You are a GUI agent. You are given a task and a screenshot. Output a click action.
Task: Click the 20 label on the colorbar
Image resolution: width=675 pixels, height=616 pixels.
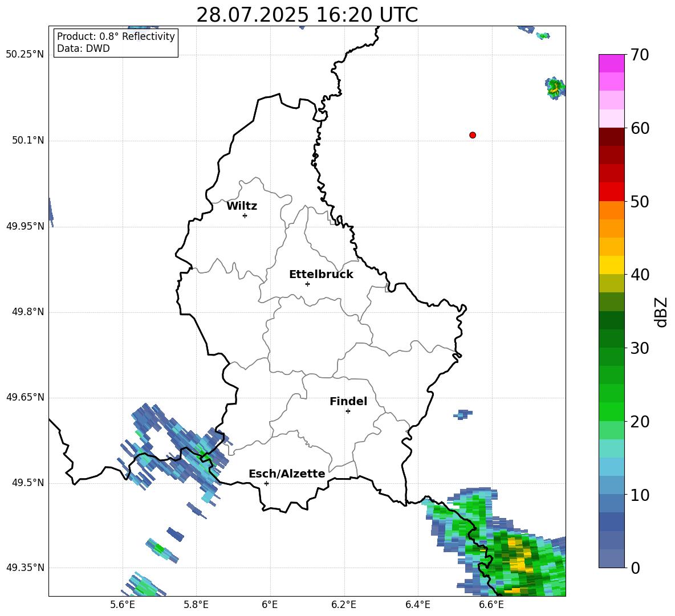[x=640, y=422]
